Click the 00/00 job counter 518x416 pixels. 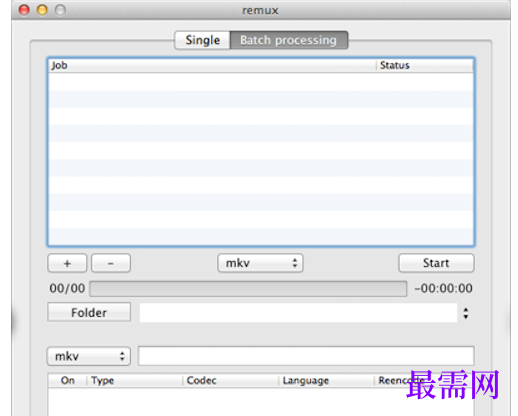coord(67,288)
